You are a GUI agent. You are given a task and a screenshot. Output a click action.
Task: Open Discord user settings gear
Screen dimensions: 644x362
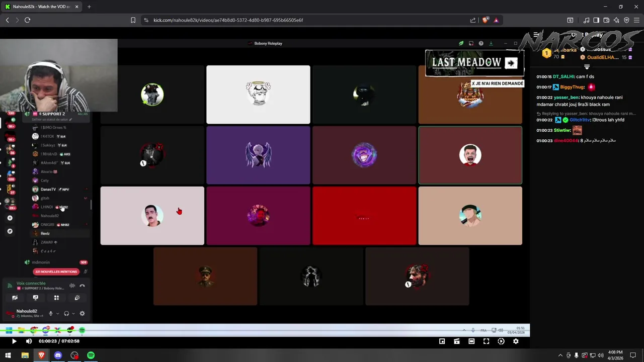(82, 314)
